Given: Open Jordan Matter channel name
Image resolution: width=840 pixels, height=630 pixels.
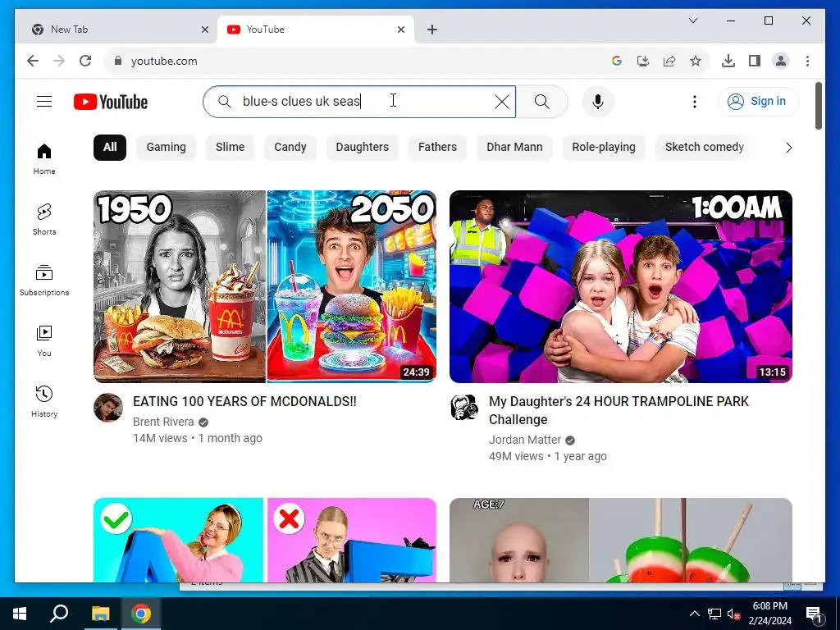Looking at the screenshot, I should 524,441.
